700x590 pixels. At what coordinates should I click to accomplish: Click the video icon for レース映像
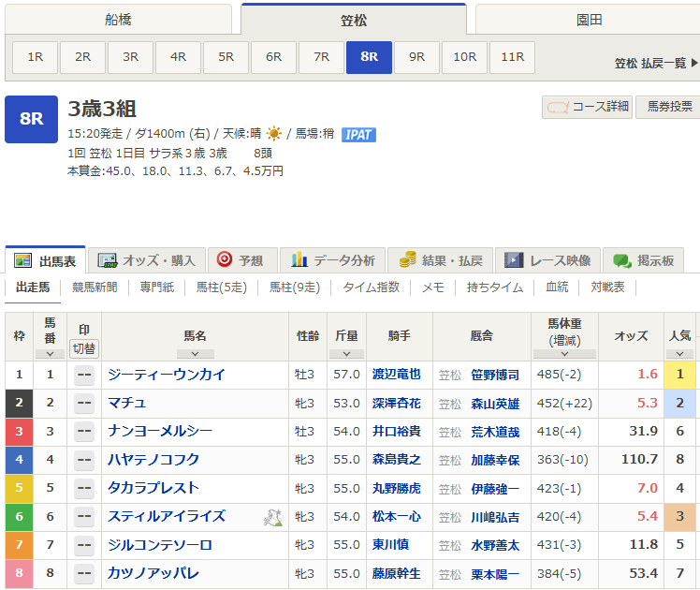[514, 260]
